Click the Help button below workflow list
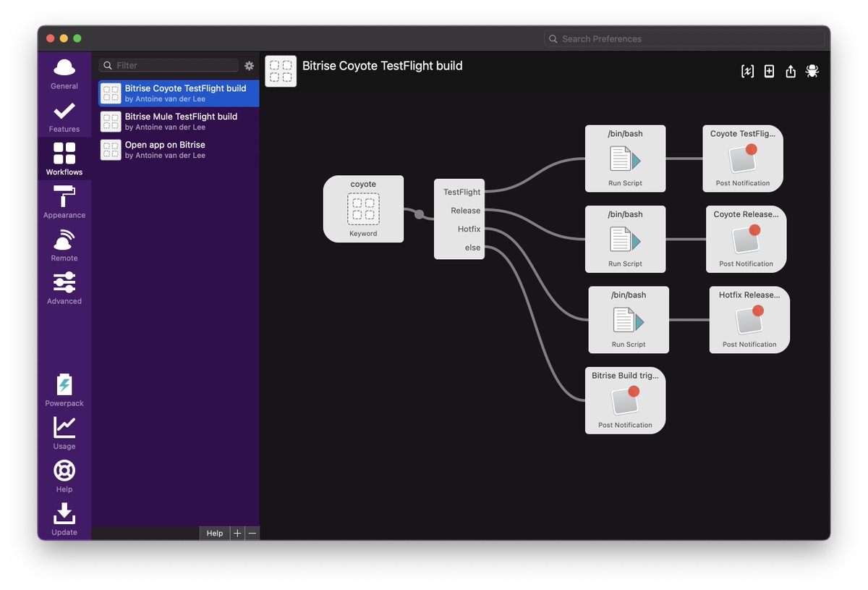 [x=215, y=533]
